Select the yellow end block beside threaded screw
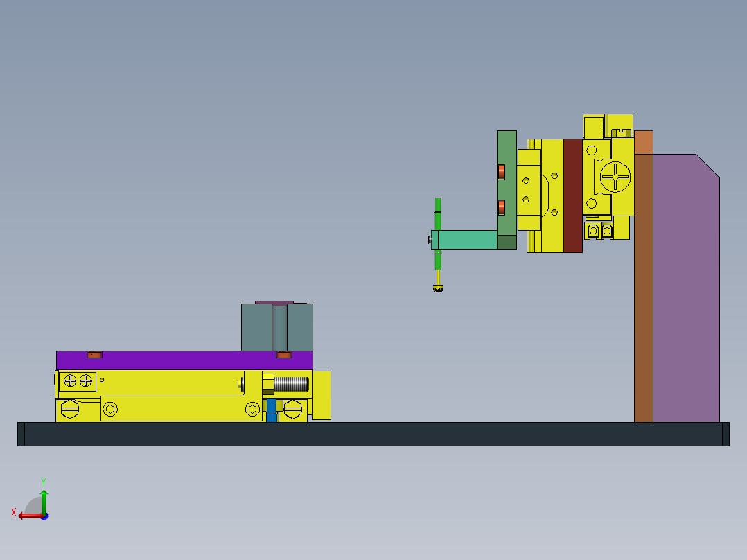Viewport: 747px width, 560px height. [x=322, y=396]
